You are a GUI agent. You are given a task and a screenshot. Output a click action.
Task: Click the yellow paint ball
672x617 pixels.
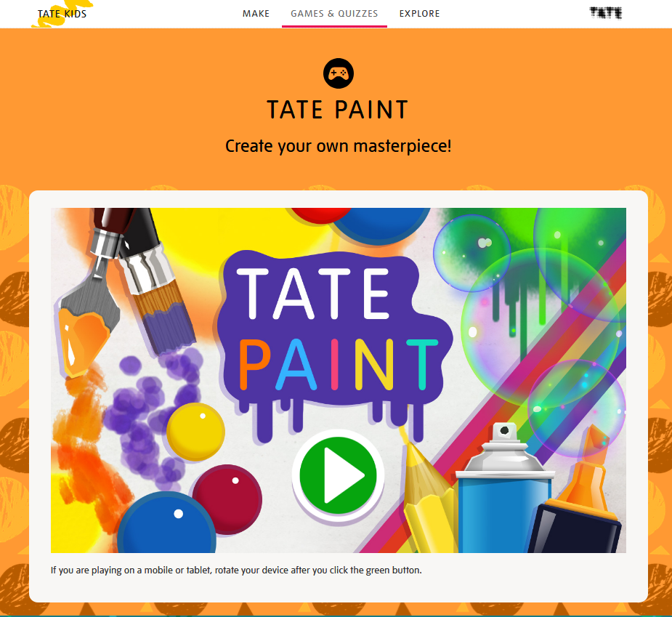click(195, 432)
